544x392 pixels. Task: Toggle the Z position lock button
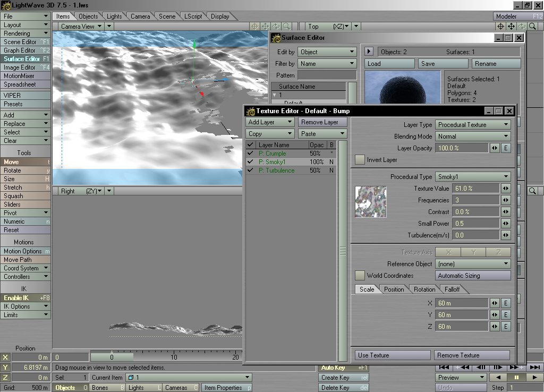(5, 378)
